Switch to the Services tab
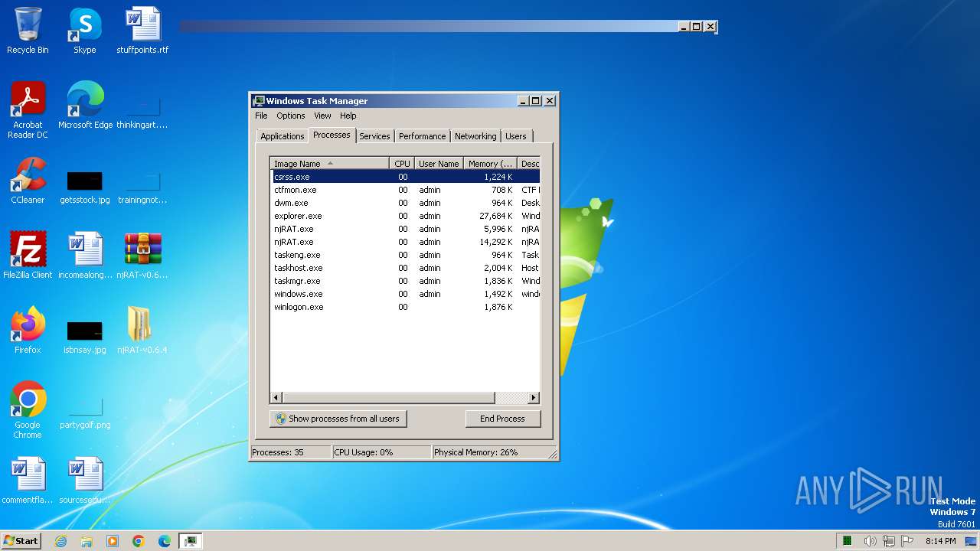980x551 pixels. [374, 136]
